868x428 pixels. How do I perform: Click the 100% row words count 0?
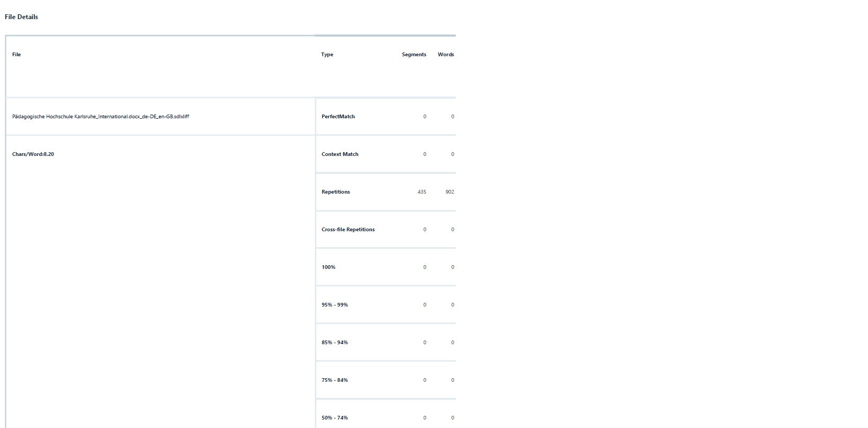pos(453,267)
